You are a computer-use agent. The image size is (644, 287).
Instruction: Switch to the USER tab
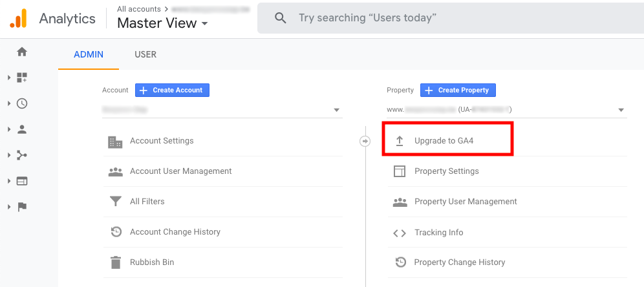[145, 54]
